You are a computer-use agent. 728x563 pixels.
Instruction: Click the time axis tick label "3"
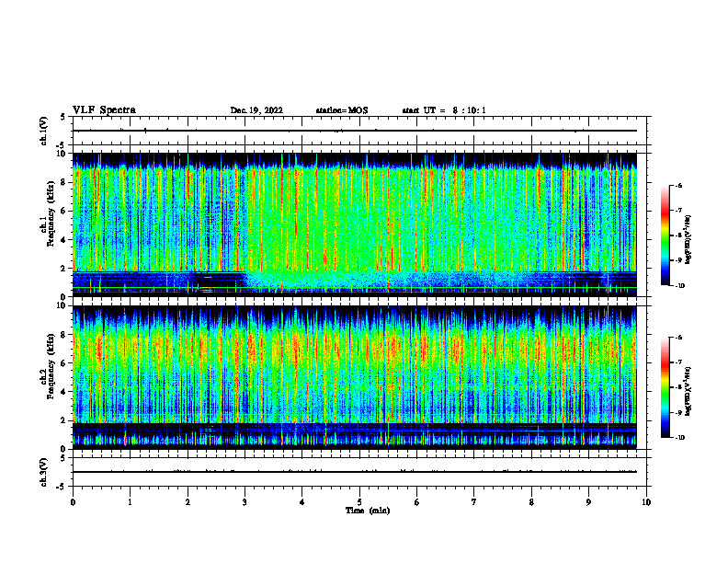245,502
